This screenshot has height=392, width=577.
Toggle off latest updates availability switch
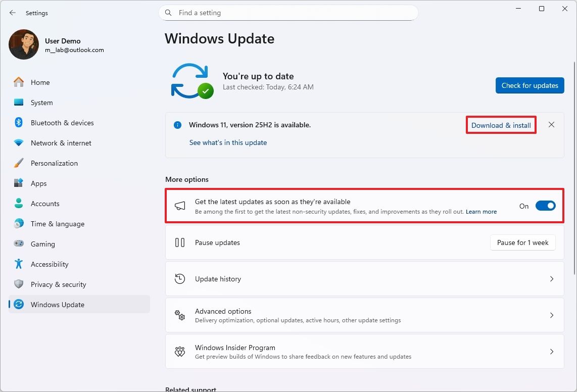[x=545, y=206]
